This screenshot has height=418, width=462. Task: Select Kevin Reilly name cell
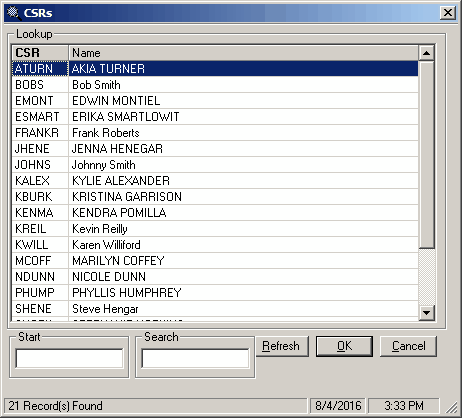pyautogui.click(x=243, y=229)
